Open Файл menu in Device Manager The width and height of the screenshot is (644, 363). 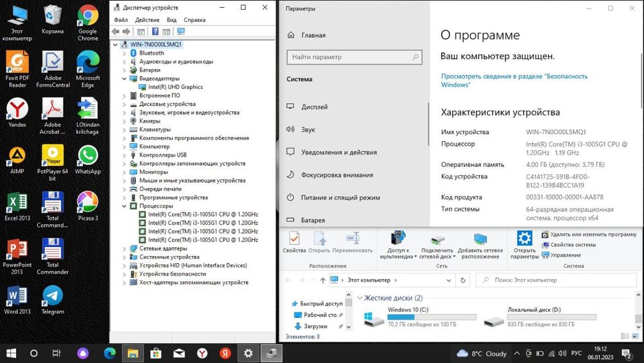point(121,20)
